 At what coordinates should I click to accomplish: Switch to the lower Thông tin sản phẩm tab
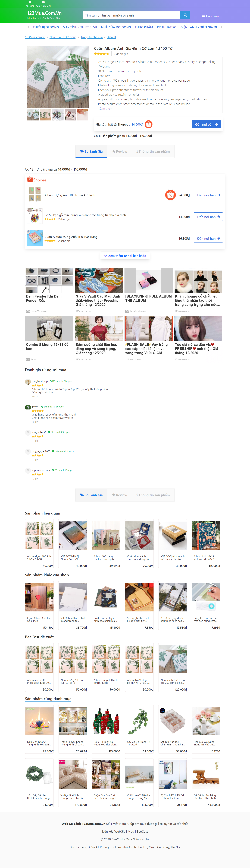[153, 495]
